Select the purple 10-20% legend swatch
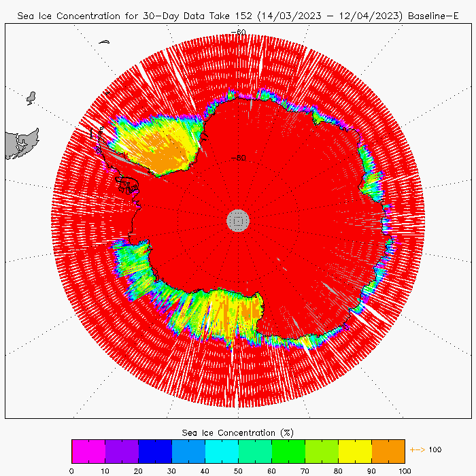This screenshot has height=476, width=476. [x=121, y=451]
